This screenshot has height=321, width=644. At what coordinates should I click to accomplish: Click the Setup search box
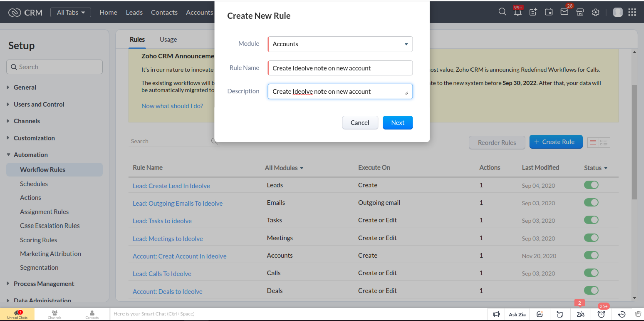[54, 67]
